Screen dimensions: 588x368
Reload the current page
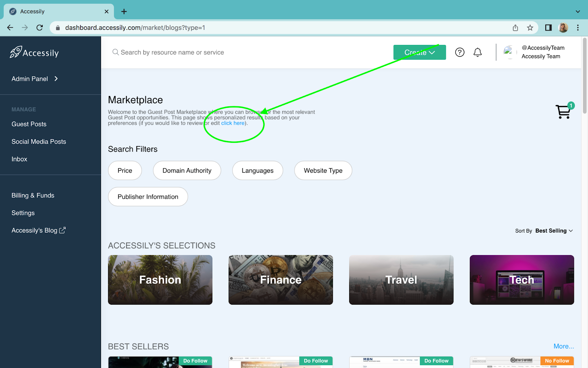point(40,28)
